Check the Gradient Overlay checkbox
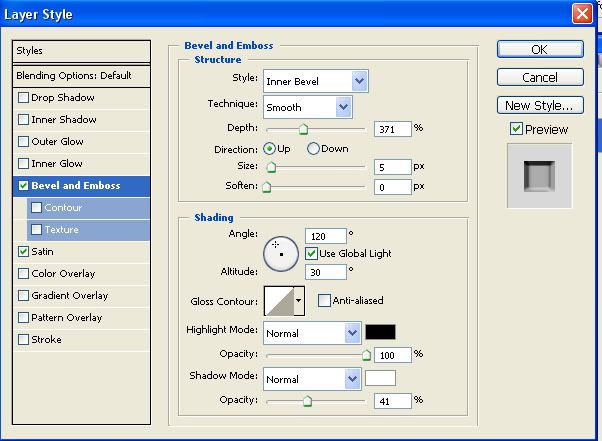 coord(23,296)
